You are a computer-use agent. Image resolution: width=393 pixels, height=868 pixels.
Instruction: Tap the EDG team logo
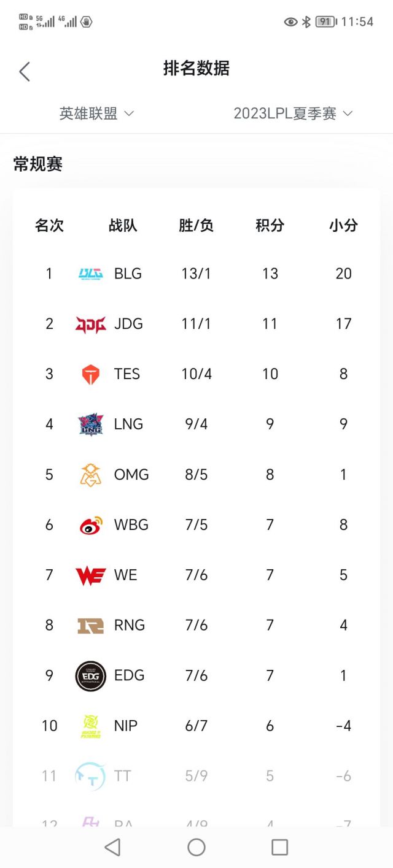coord(91,676)
